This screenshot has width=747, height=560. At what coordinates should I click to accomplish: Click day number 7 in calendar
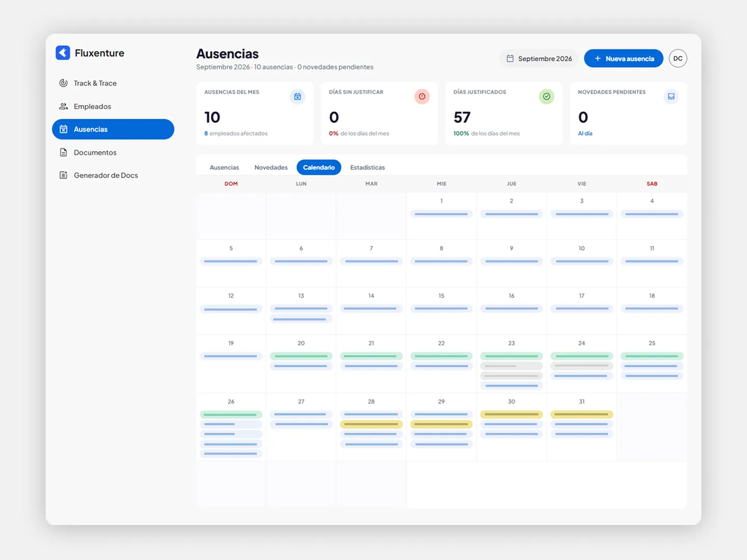pyautogui.click(x=371, y=248)
